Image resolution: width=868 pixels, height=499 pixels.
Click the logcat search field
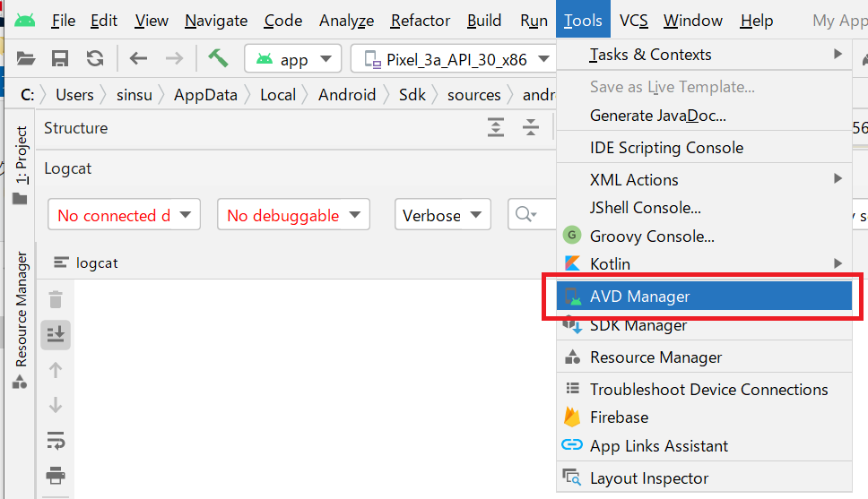(x=532, y=214)
